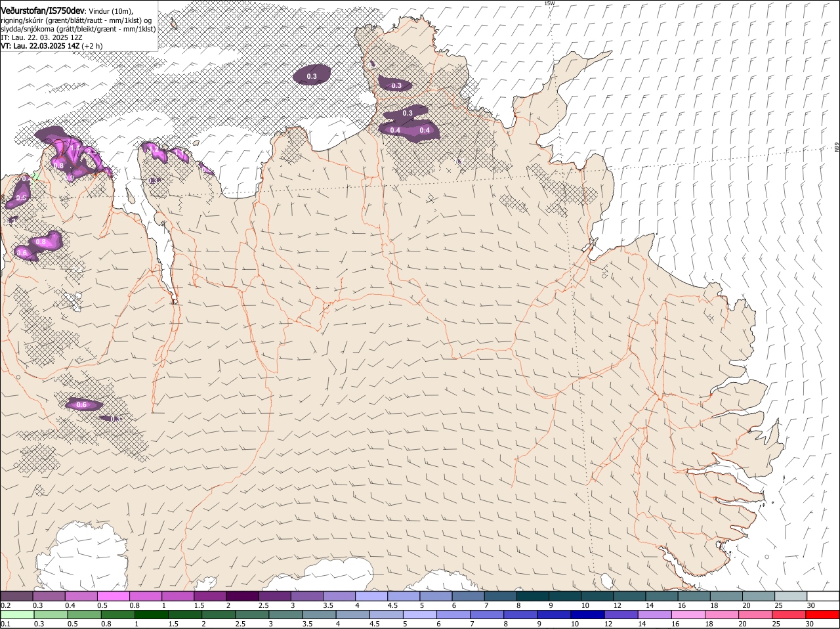Pick the 25 swatch in the rain legend

pyautogui.click(x=789, y=615)
